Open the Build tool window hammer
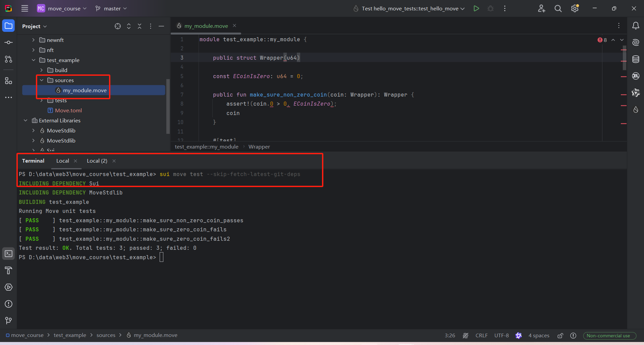The image size is (644, 345). 8,271
